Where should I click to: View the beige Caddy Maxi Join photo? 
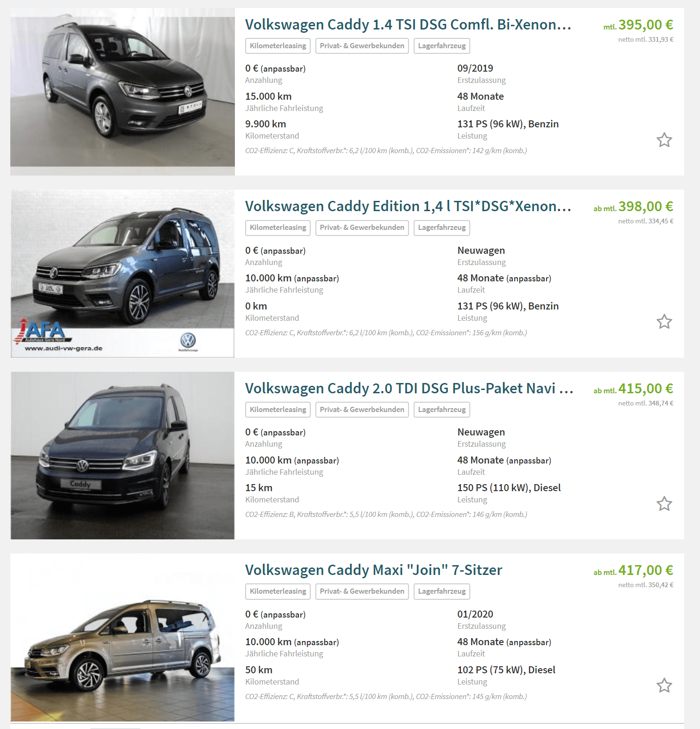point(123,637)
